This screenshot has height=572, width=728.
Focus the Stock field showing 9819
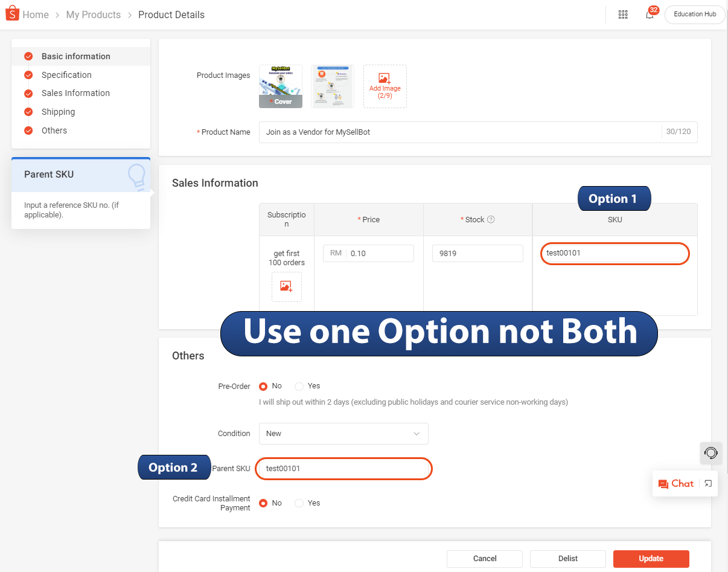[x=477, y=254]
